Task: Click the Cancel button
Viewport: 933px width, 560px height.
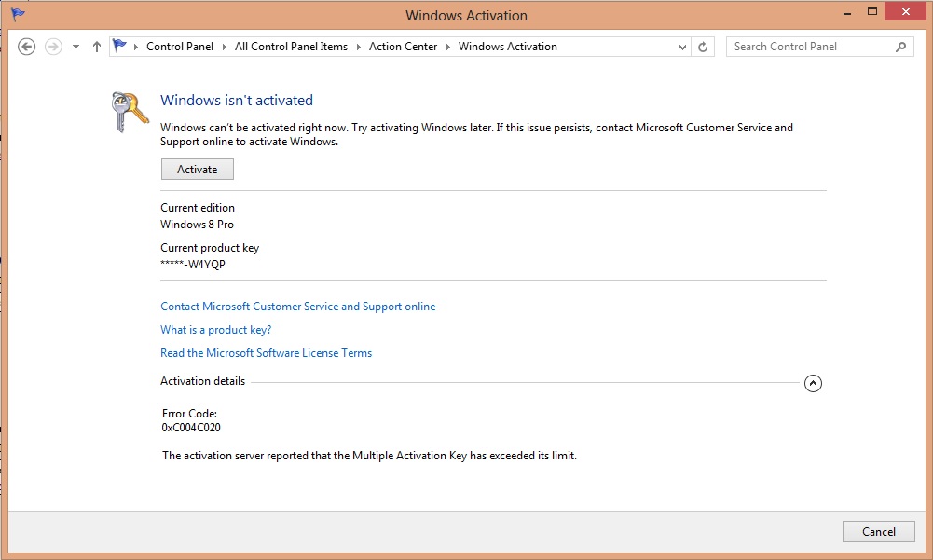Action: 878,531
